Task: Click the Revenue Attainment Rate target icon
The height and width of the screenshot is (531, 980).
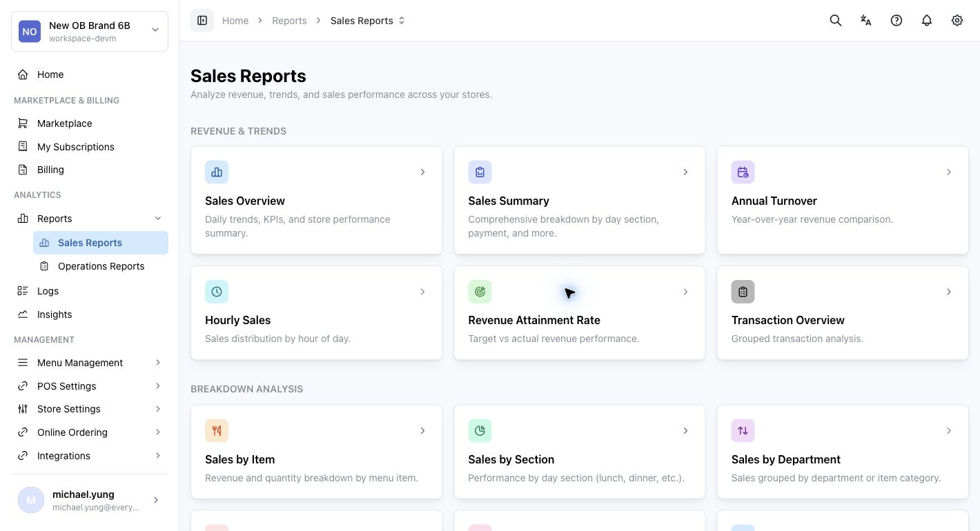Action: [480, 292]
